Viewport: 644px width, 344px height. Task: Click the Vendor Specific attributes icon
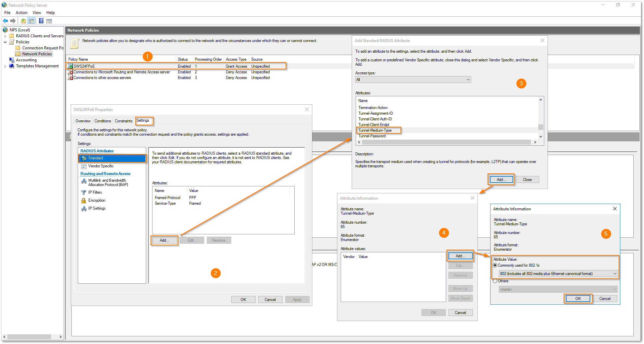[x=84, y=166]
